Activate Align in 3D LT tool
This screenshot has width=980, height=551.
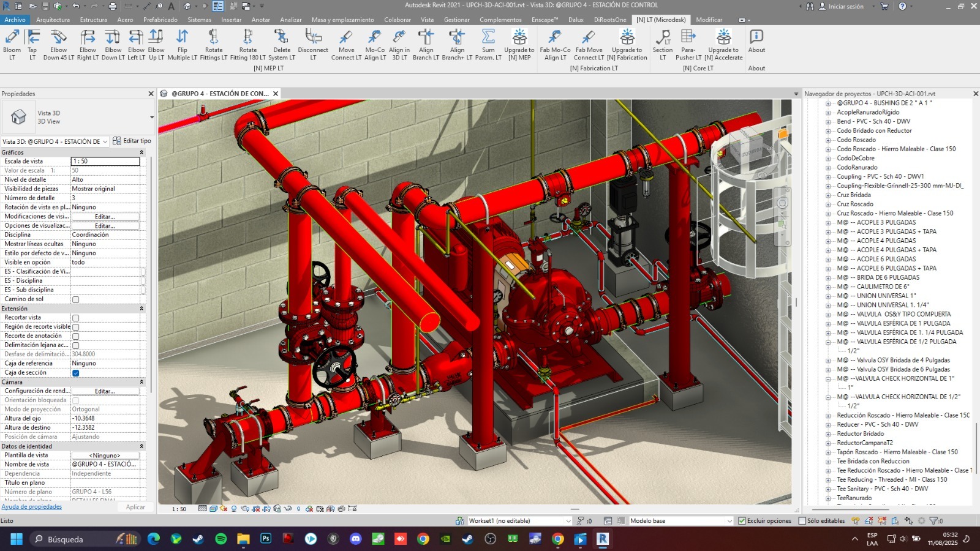coord(399,45)
